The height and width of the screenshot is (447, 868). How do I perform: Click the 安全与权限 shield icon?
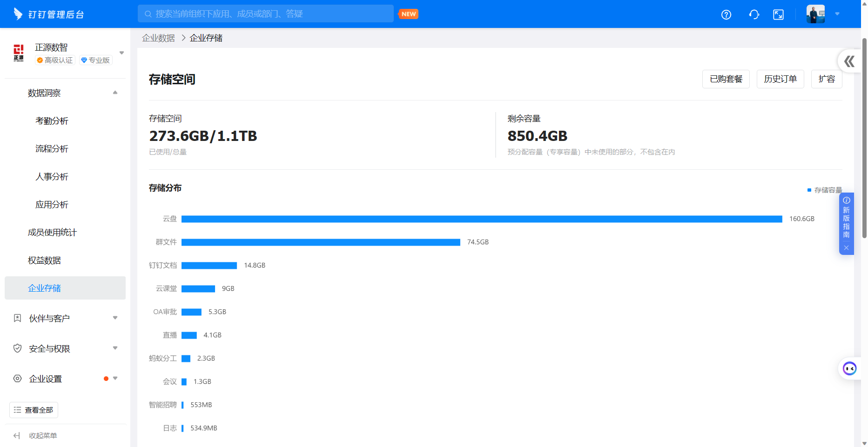18,348
